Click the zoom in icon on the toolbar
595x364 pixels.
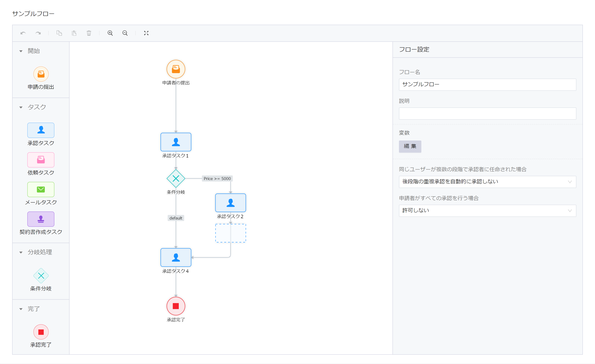pyautogui.click(x=110, y=33)
